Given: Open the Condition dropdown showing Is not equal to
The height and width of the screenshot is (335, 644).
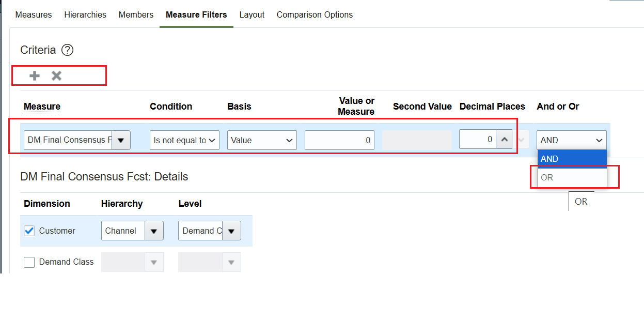Looking at the screenshot, I should tap(184, 140).
